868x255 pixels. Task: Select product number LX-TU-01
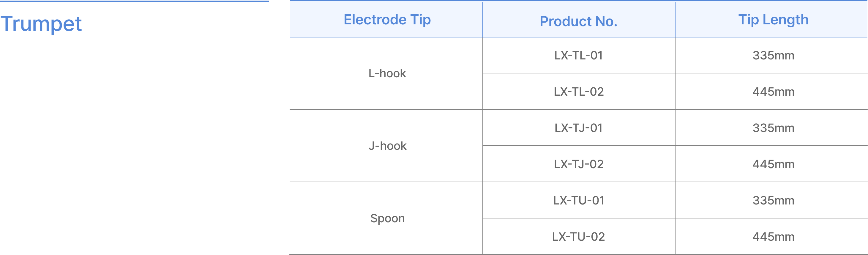579,200
